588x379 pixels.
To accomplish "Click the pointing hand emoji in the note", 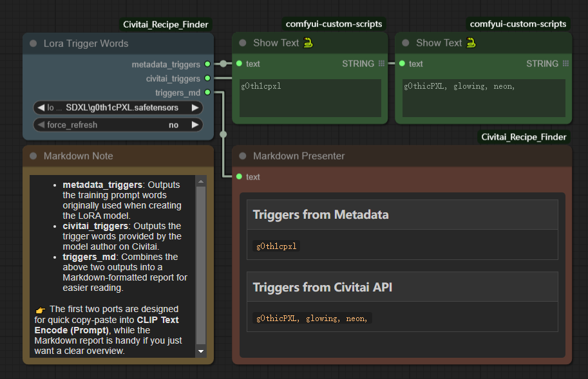I will pos(41,310).
